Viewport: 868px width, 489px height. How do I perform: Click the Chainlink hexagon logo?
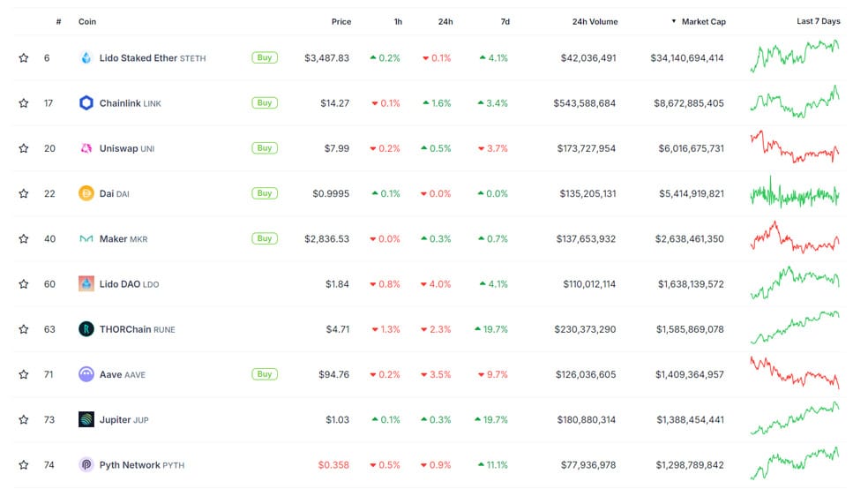tap(86, 103)
